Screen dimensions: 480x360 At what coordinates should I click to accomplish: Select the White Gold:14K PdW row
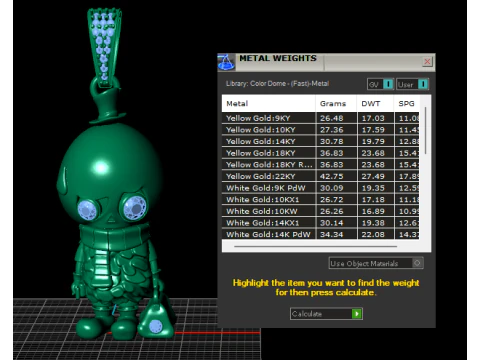(320, 234)
